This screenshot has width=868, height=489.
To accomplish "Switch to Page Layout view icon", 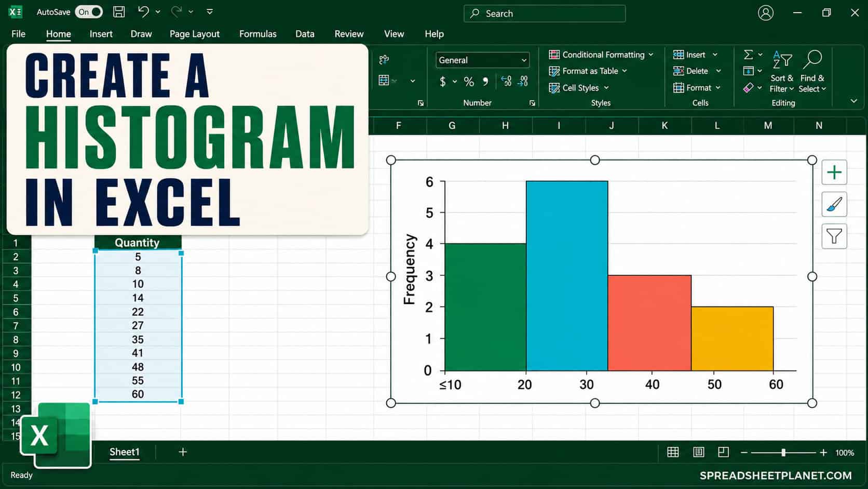I will tap(699, 452).
